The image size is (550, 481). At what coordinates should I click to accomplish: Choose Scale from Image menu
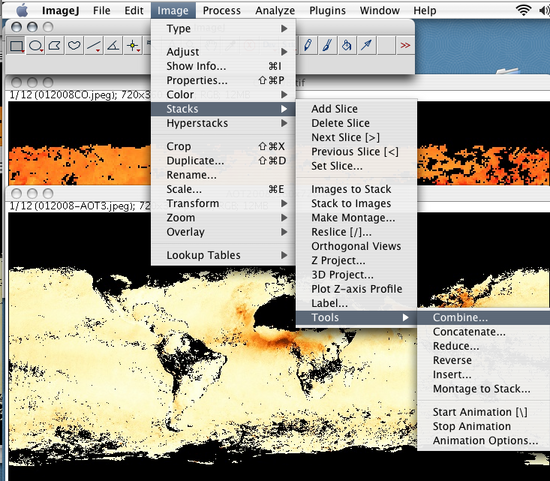coord(223,189)
